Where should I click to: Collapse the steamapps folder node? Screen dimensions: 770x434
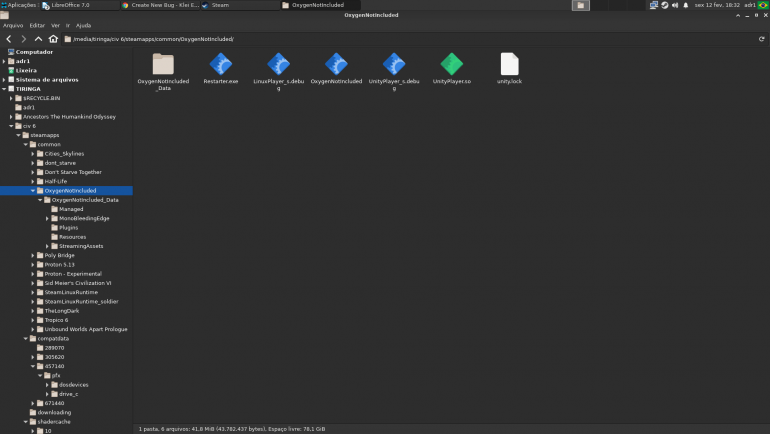19,135
